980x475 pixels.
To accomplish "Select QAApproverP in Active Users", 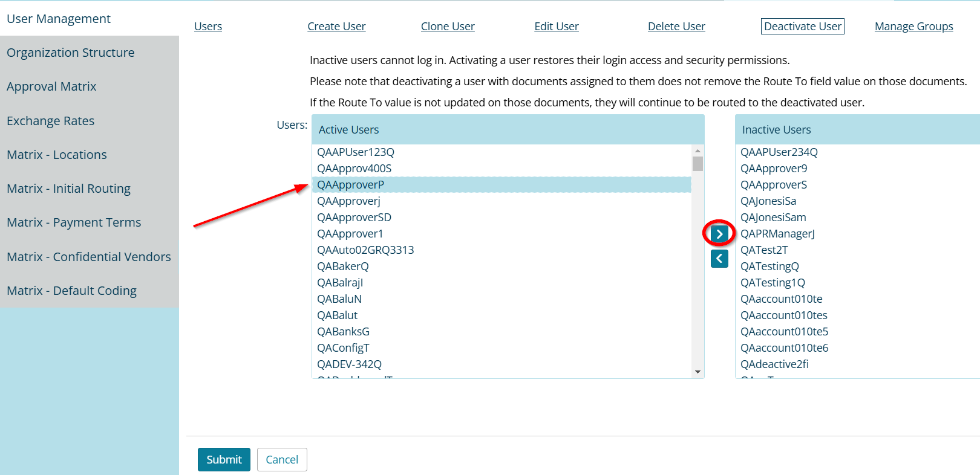I will (x=351, y=185).
